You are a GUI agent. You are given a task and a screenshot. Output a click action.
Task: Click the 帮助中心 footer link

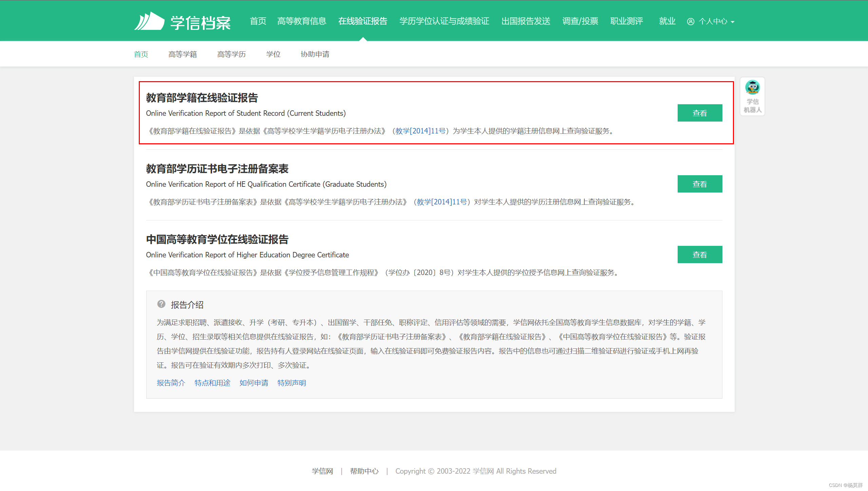(364, 471)
